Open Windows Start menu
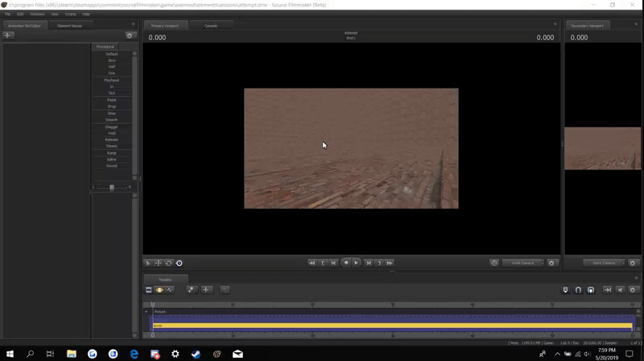644x361 pixels. coord(10,354)
